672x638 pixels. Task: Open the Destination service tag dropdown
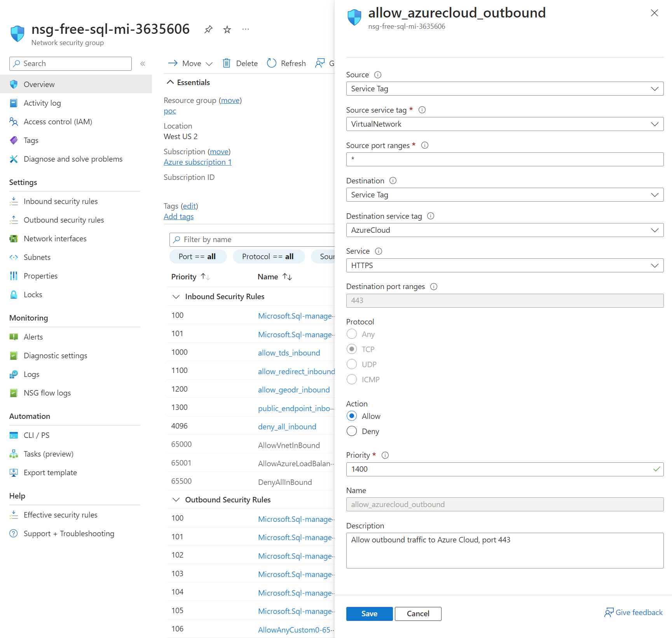[x=504, y=230]
